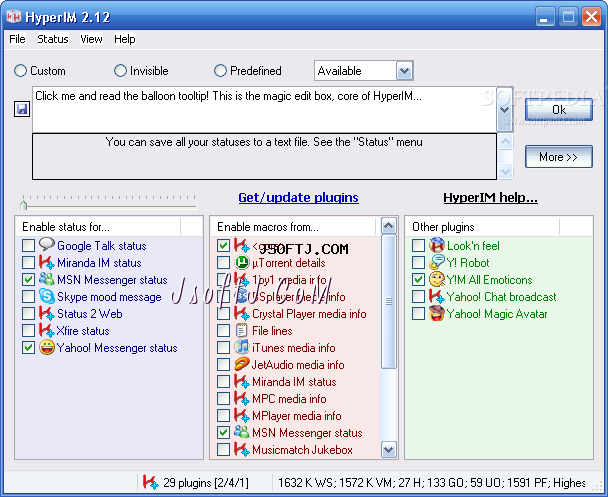Click the µTorrent details icon
Image resolution: width=608 pixels, height=497 pixels.
point(242,262)
